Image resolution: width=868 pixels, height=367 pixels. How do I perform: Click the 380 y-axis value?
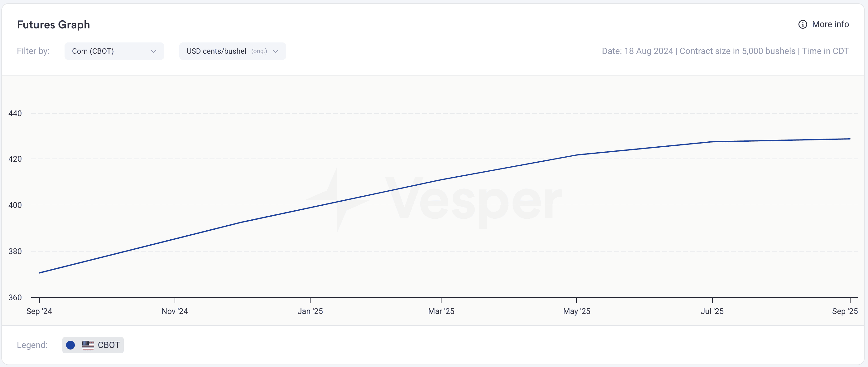click(15, 251)
